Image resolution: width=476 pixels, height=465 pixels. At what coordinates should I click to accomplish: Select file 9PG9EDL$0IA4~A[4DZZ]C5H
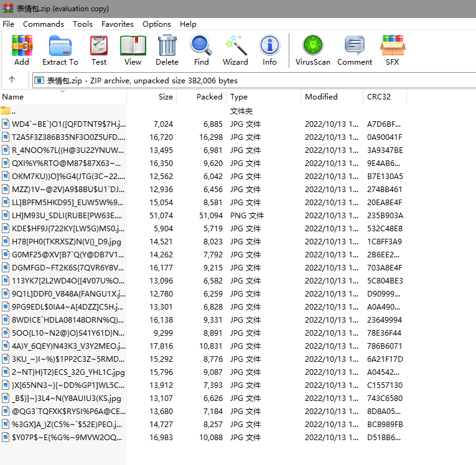[x=67, y=306]
